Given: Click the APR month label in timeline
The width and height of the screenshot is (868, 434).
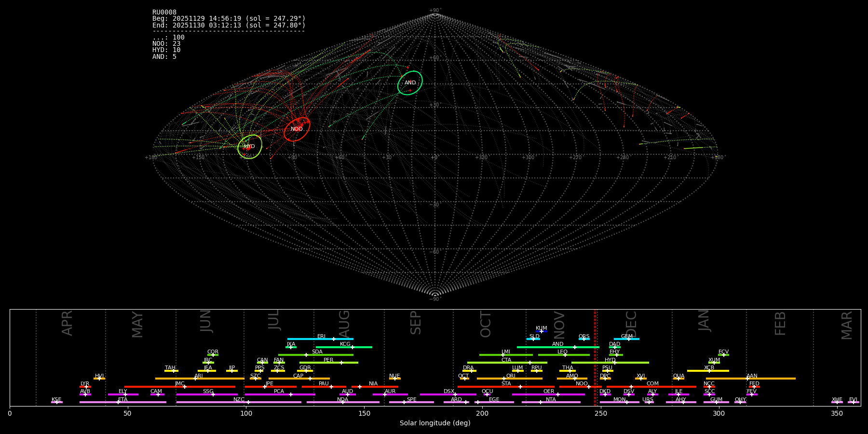Looking at the screenshot, I should (x=67, y=323).
